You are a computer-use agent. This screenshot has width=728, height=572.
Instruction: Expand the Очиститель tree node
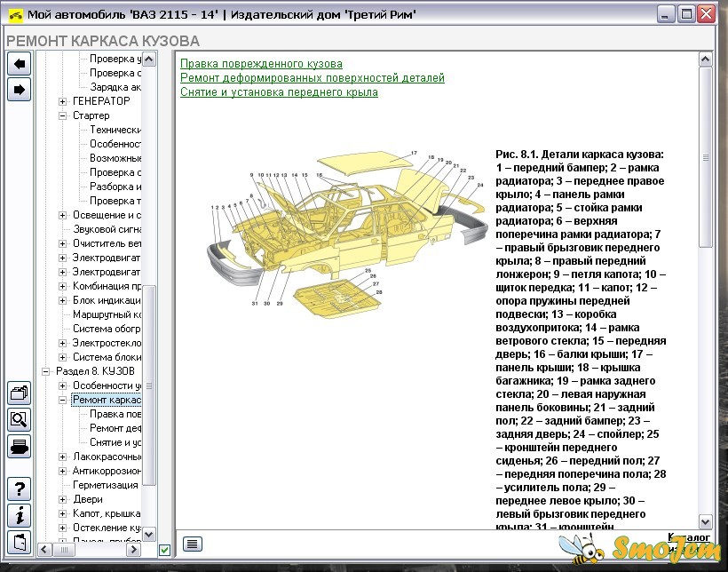coord(63,243)
